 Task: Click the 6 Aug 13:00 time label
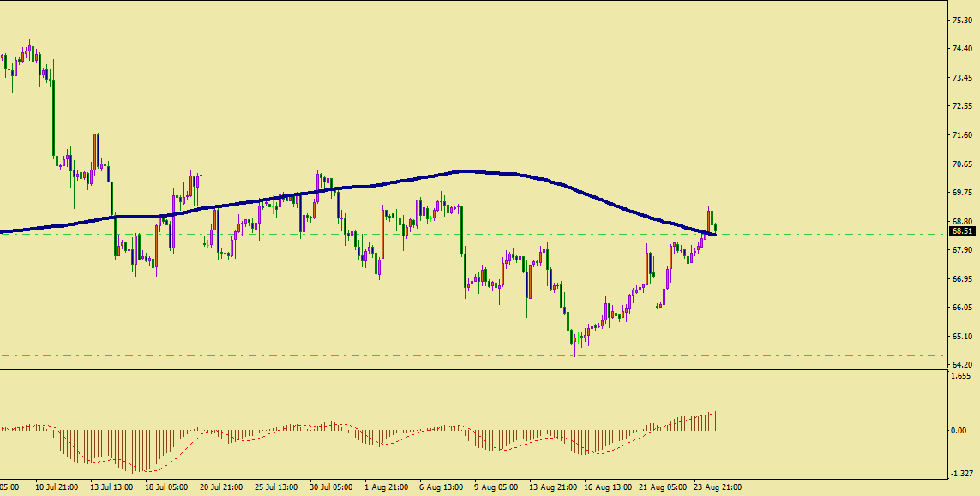click(442, 487)
